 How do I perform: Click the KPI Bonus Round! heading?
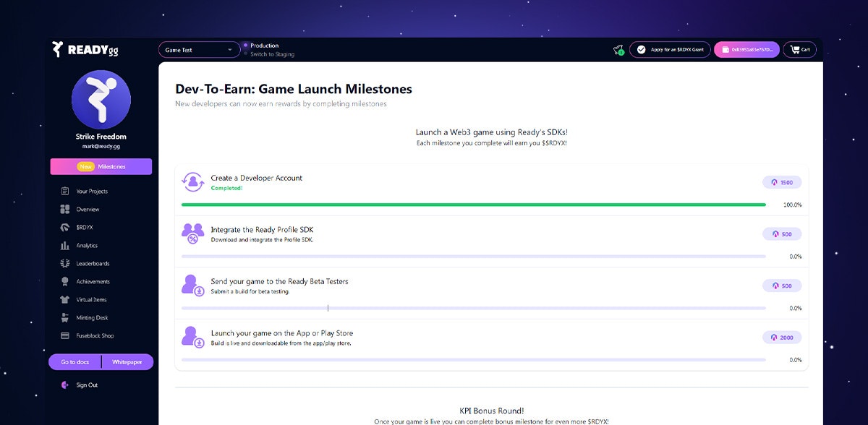tap(492, 411)
